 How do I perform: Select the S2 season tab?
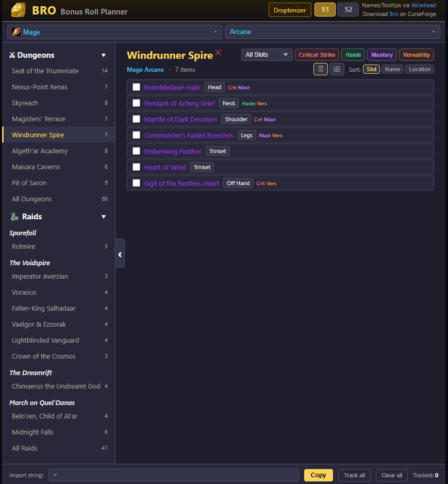[348, 10]
